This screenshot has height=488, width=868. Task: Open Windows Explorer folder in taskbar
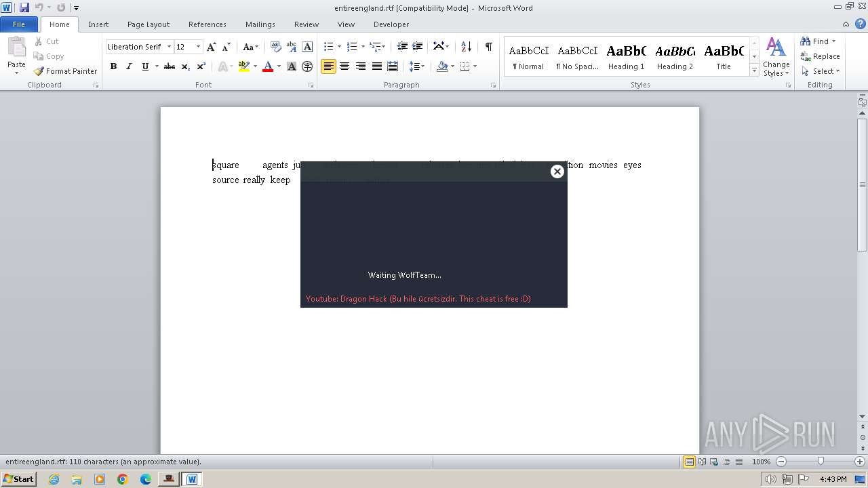(x=77, y=479)
